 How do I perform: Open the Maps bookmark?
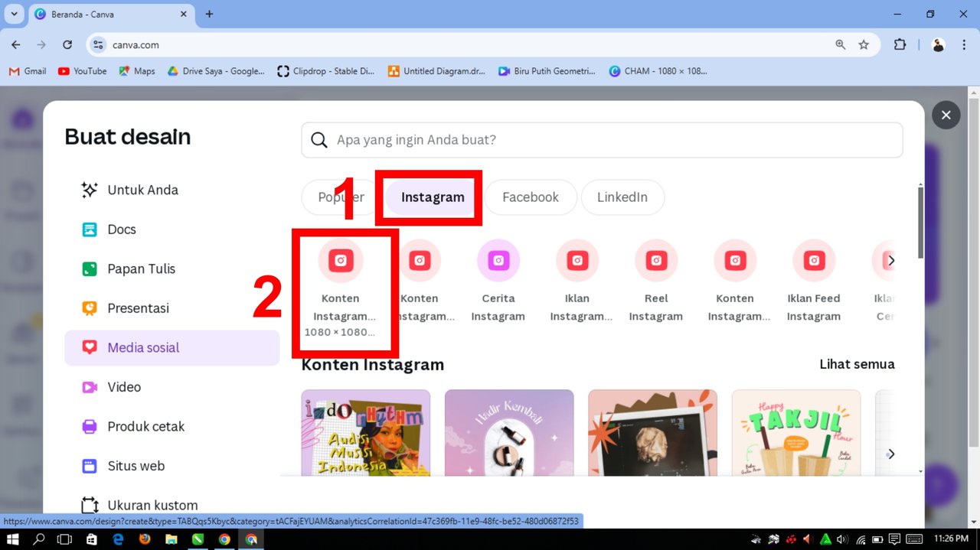coord(137,71)
